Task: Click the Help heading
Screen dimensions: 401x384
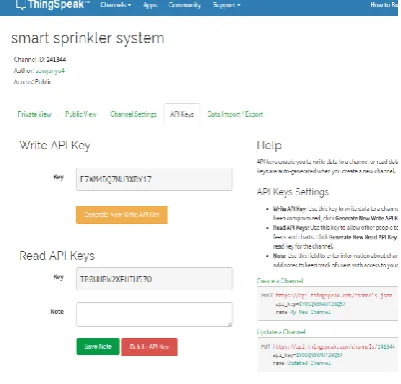Action: click(x=269, y=145)
